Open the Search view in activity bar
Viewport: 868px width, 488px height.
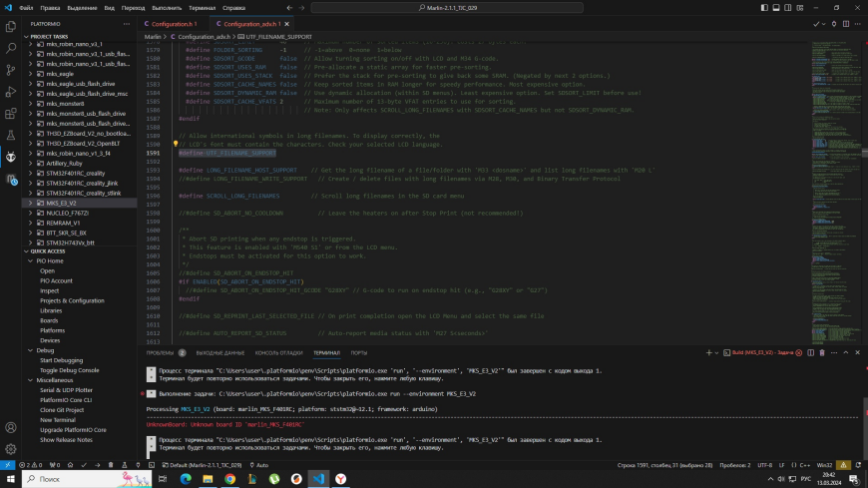(x=10, y=46)
